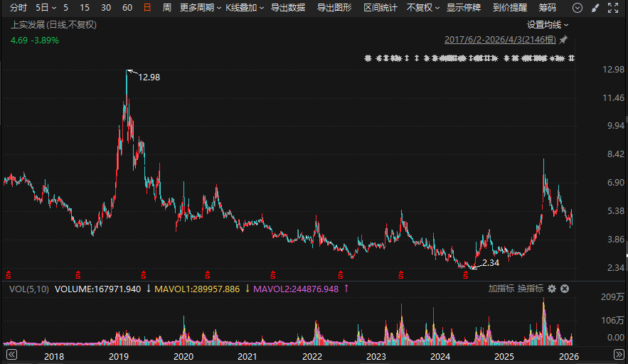Viewport: 628px width, 364px height.
Task: Open the K线叠加 overlay dropdown
Action: coord(245,8)
